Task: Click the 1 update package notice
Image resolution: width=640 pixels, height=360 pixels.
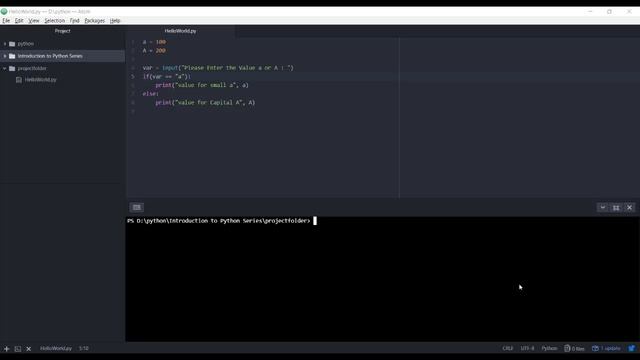Action: click(607, 348)
